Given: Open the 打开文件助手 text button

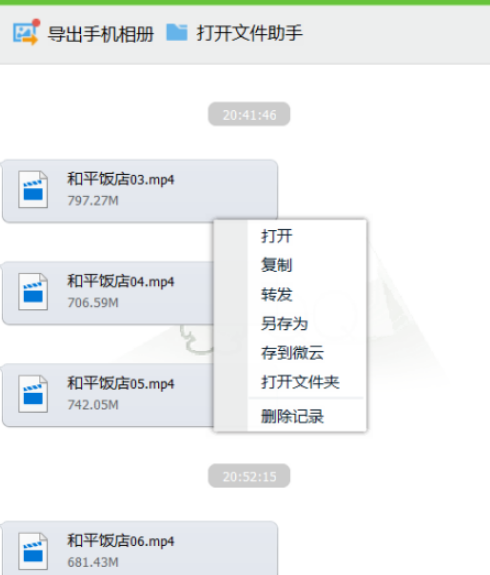Looking at the screenshot, I should pyautogui.click(x=250, y=33).
